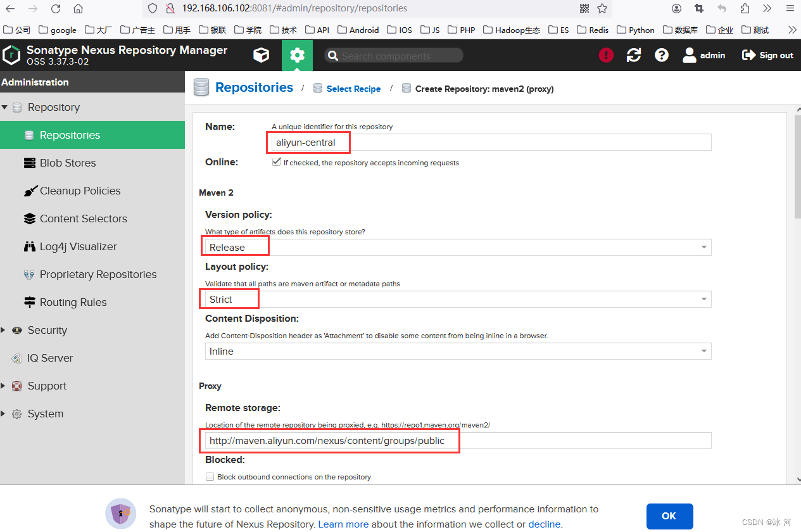Click the red system status alert icon
The image size is (801, 532).
pos(606,56)
